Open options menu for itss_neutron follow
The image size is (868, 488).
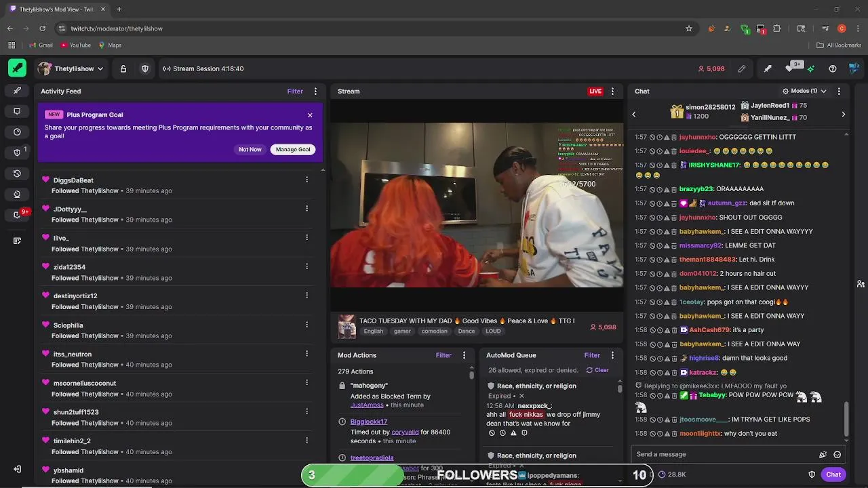307,353
